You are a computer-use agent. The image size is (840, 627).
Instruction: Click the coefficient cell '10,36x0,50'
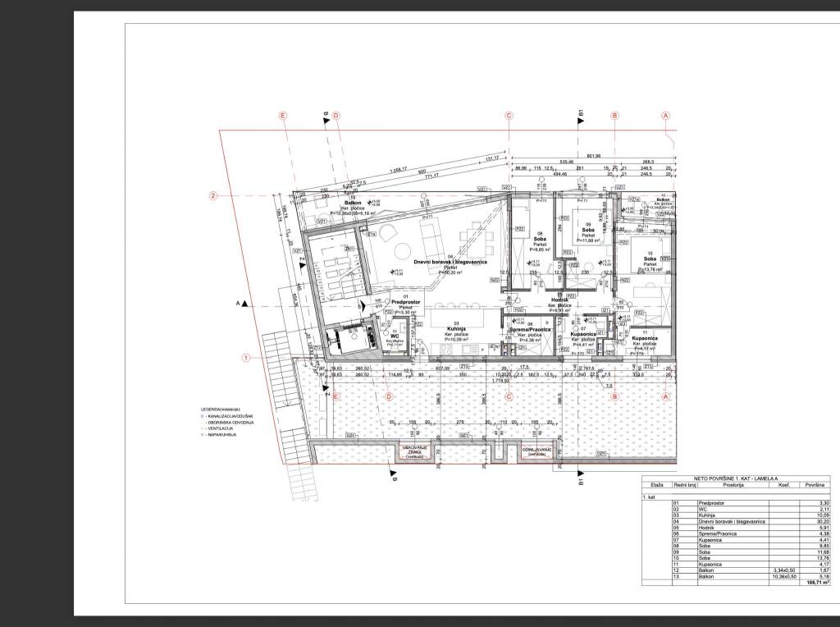[x=784, y=577]
